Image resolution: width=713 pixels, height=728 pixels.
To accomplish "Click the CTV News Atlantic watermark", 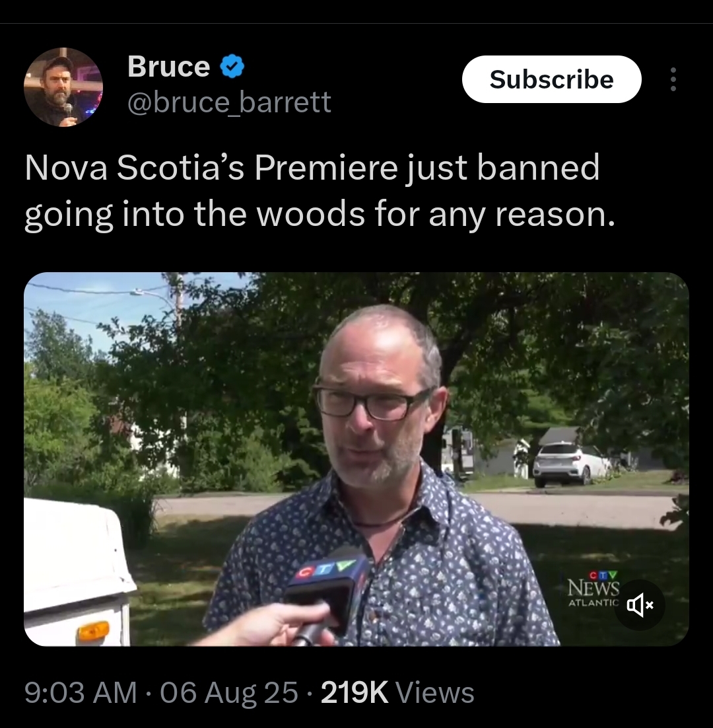I will (594, 589).
